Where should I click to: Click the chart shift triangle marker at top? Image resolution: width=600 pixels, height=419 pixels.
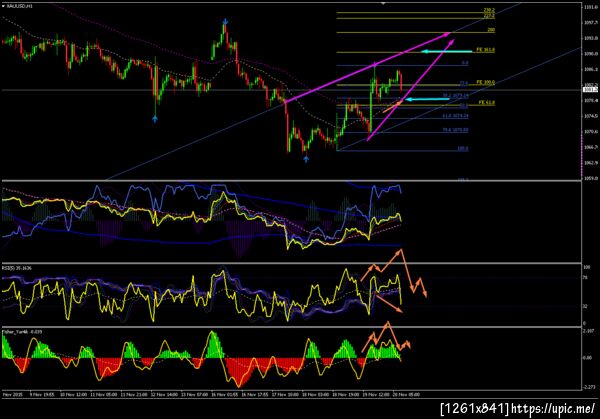point(383,3)
